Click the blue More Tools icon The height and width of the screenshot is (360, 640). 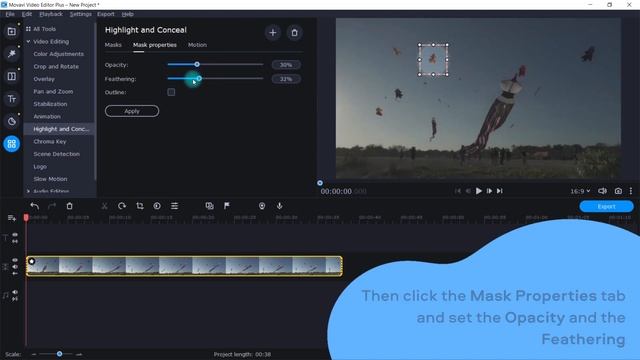[x=11, y=144]
